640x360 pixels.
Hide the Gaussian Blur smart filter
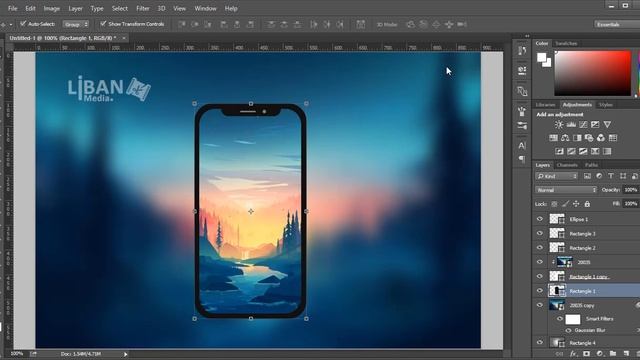[x=568, y=330]
